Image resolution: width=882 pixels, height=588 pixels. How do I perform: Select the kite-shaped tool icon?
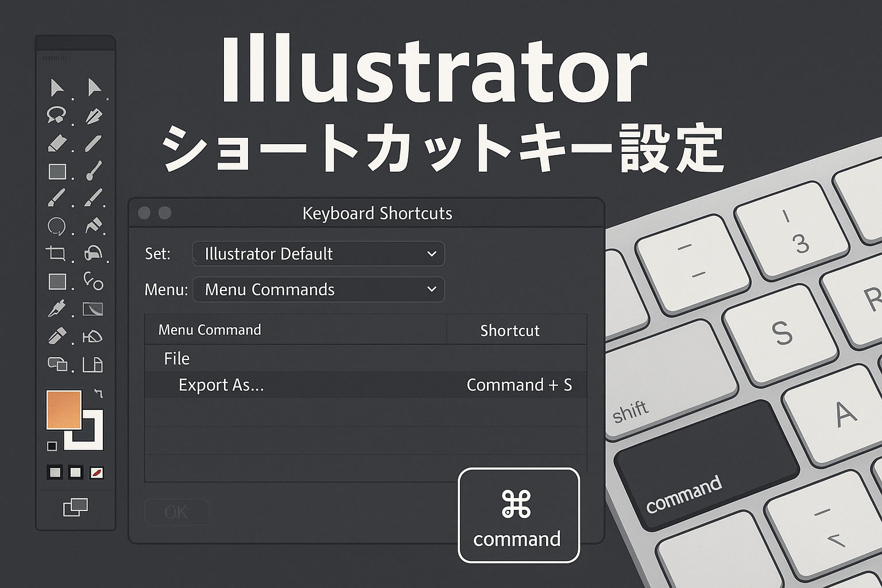[93, 336]
